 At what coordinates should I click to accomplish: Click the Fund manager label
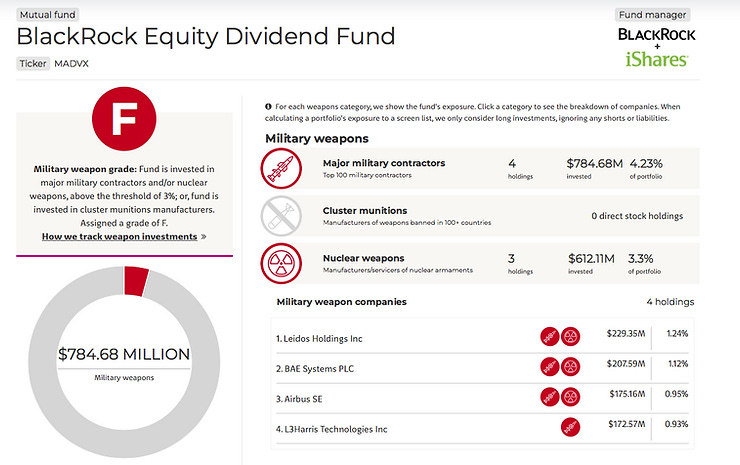pos(652,15)
